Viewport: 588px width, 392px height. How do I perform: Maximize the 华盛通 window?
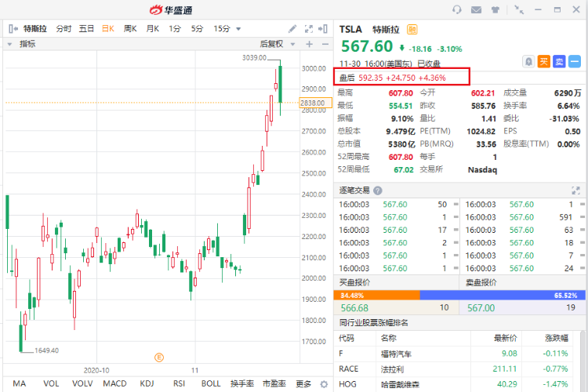557,9
